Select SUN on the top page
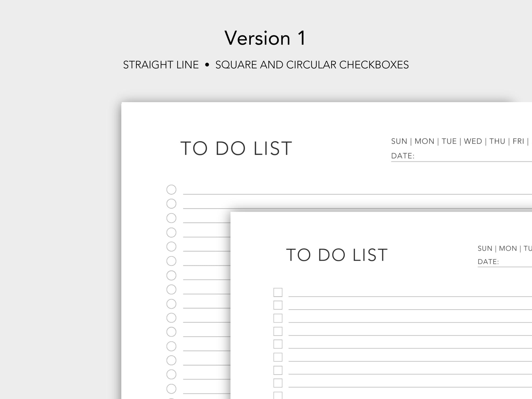This screenshot has width=532, height=399. 399,141
